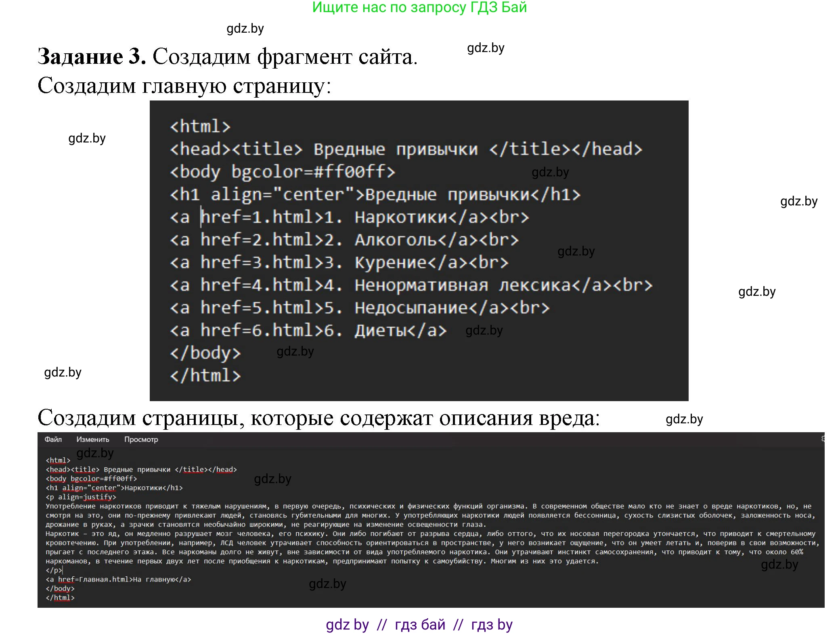Image resolution: width=840 pixels, height=634 pixels.
Task: Place cursor after closing '</p>' tag
Action: 63,570
